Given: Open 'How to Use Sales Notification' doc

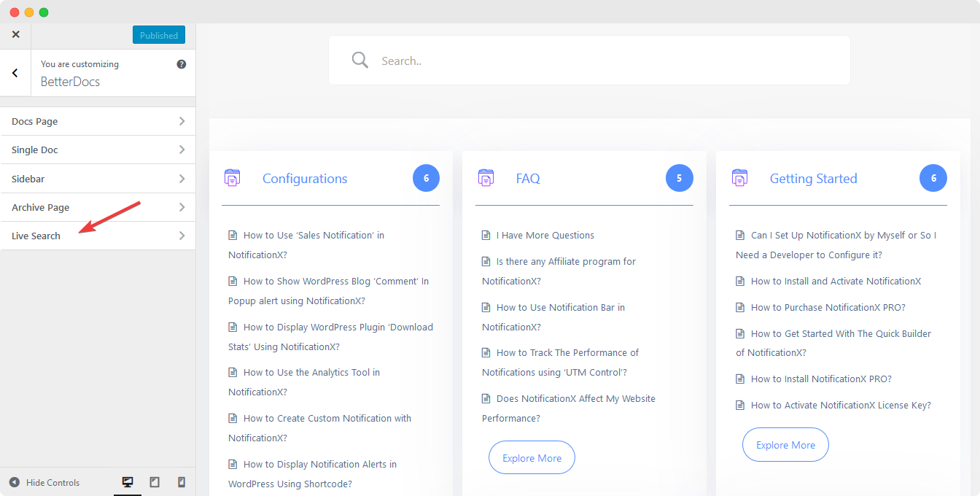Looking at the screenshot, I should [306, 245].
